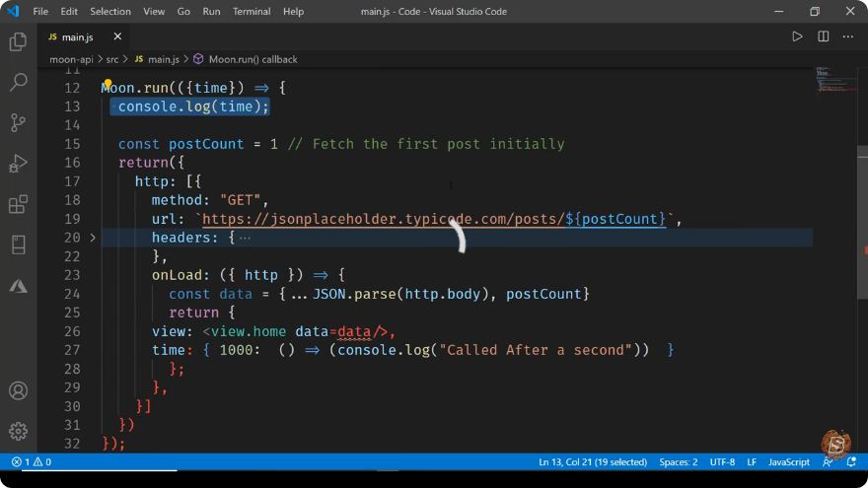Open the feedback icon in status bar
The height and width of the screenshot is (488, 868).
(x=828, y=462)
